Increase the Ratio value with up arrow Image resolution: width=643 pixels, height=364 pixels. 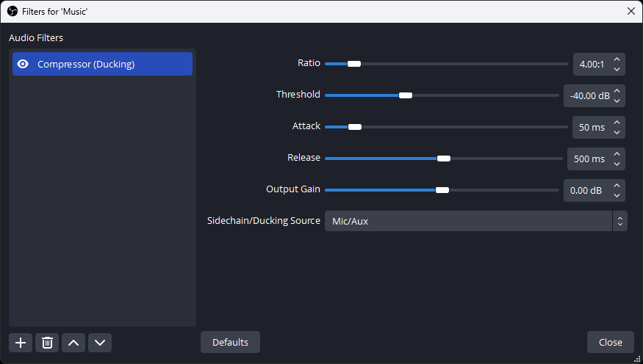coord(617,59)
